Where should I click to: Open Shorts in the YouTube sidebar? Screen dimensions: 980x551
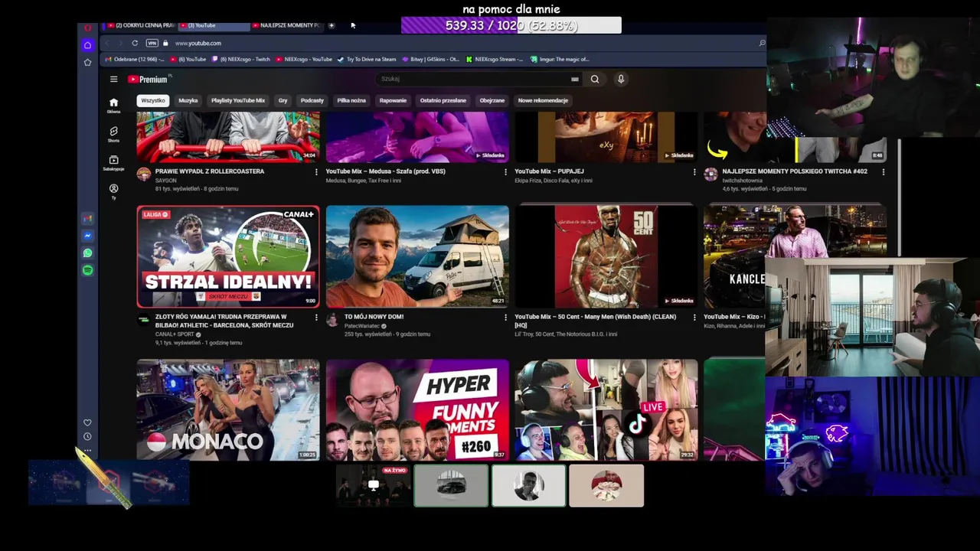[113, 134]
